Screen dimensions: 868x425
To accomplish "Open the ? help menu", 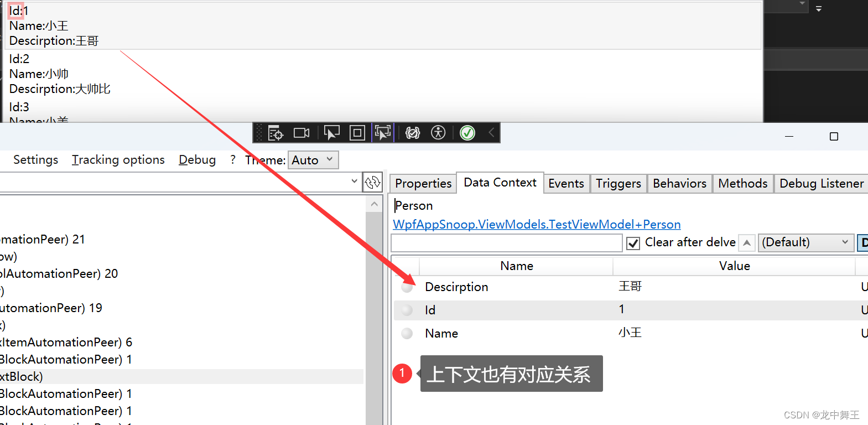I will [x=233, y=159].
